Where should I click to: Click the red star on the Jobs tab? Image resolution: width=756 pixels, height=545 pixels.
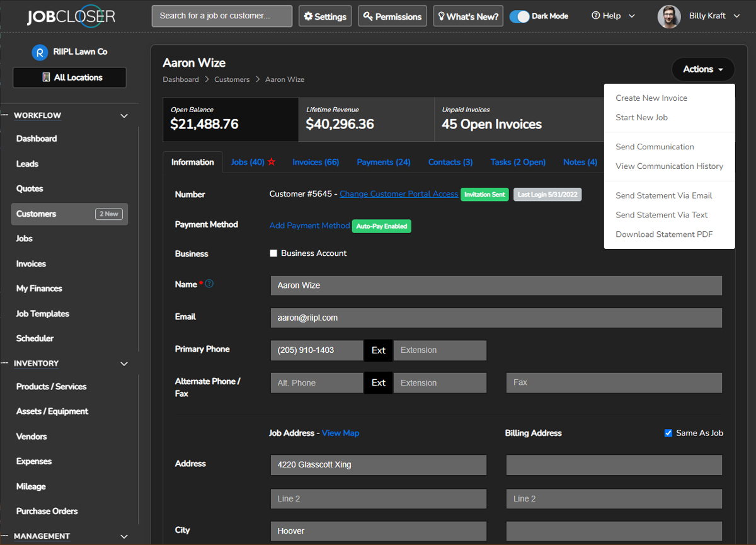coord(271,161)
